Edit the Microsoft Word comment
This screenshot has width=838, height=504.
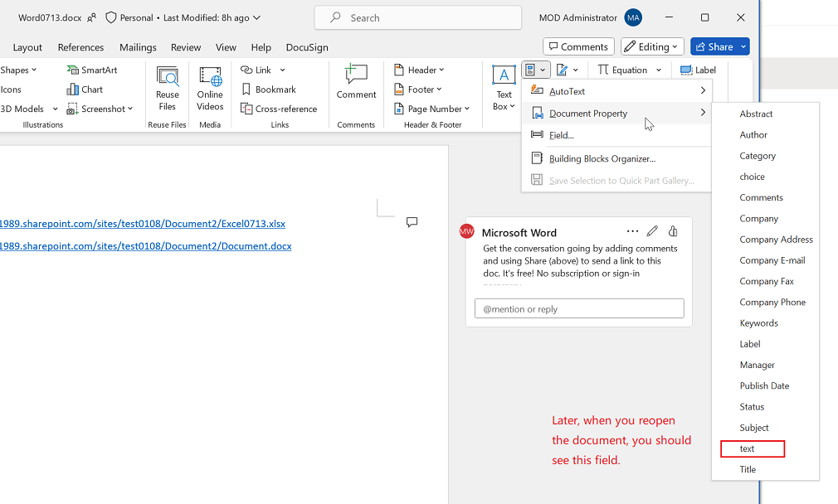(652, 231)
